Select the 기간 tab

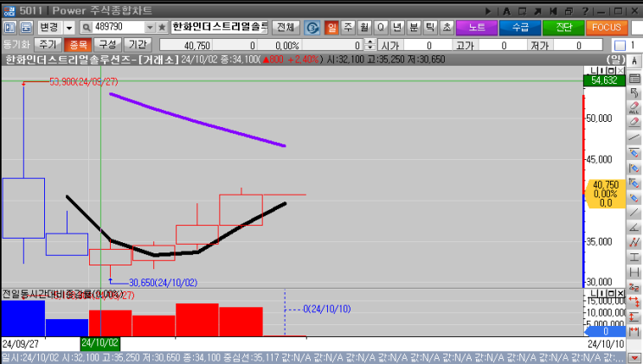click(138, 44)
